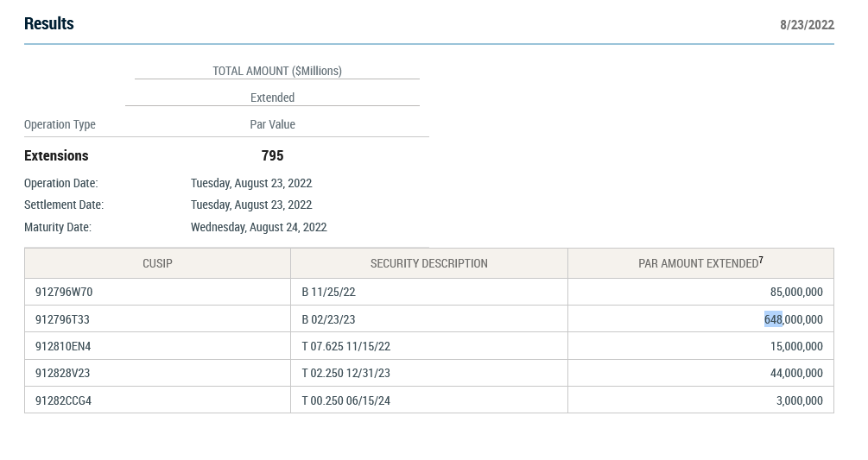
Task: Click the Operation Type label
Action: pyautogui.click(x=60, y=124)
